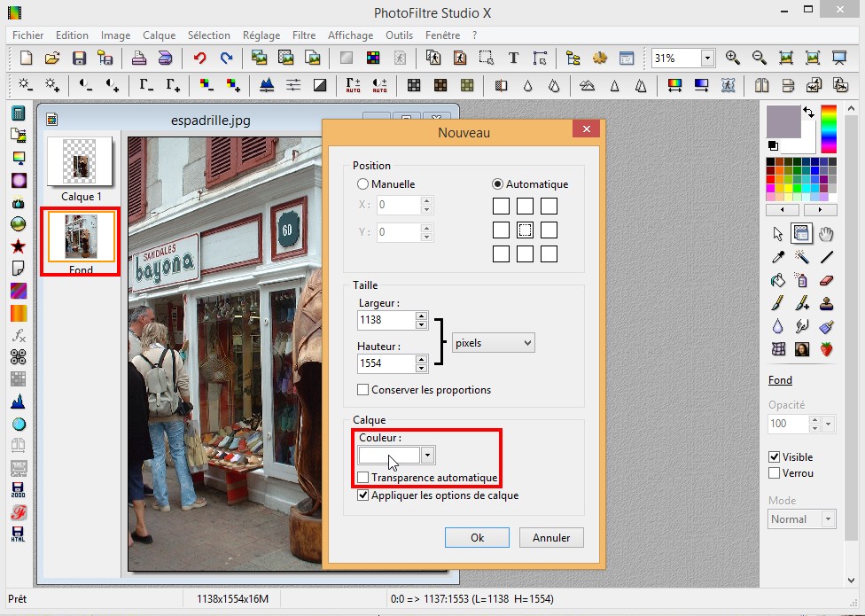Viewport: 865px width, 616px height.
Task: Select the Fond layer thumbnail
Action: [x=82, y=237]
